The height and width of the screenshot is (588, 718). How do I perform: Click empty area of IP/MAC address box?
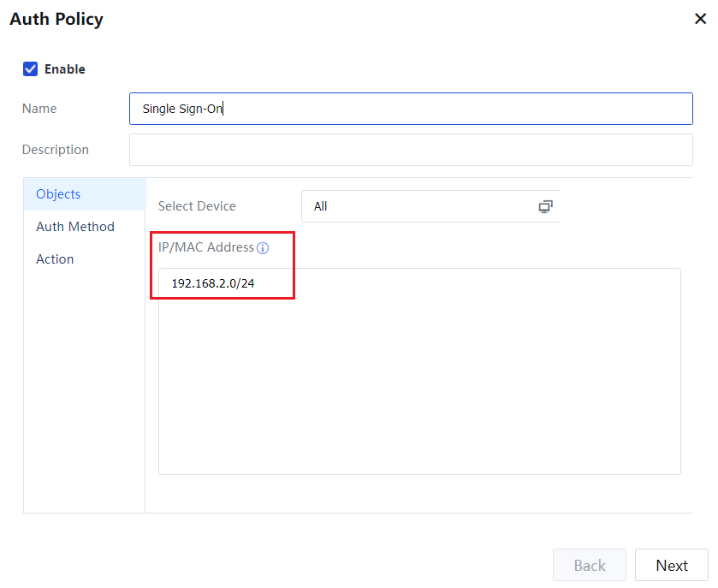point(419,385)
